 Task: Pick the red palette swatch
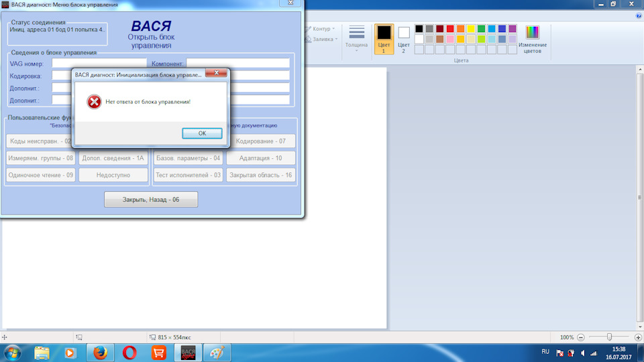point(450,29)
